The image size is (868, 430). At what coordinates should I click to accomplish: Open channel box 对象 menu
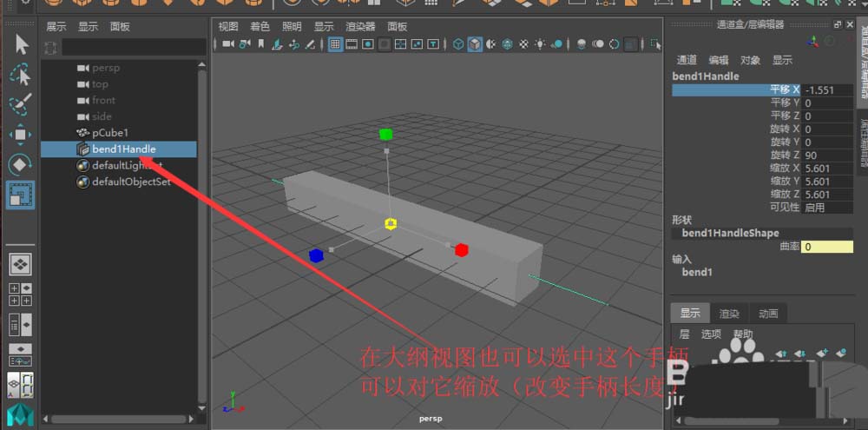point(751,61)
